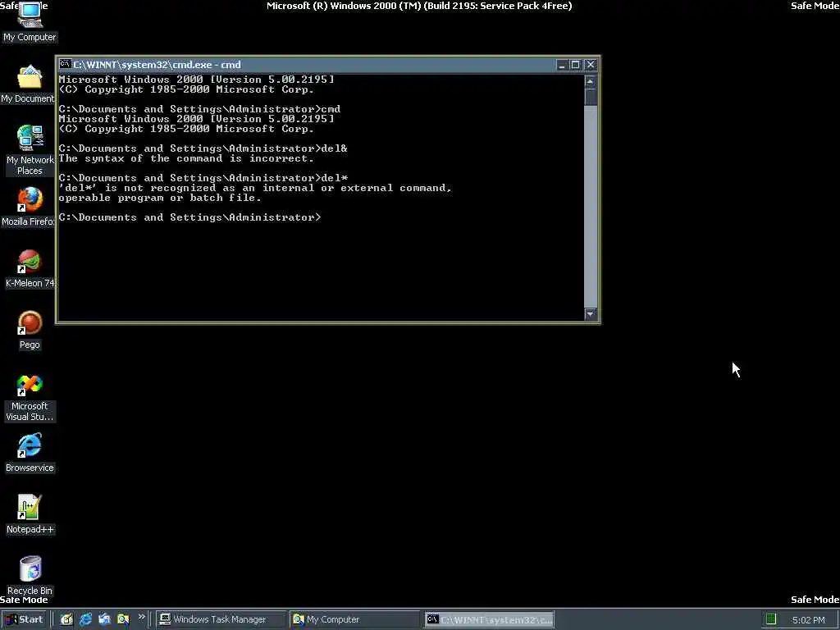Expand the Quick Launch overflow chevron
Viewport: 840px width, 630px height.
pos(141,617)
